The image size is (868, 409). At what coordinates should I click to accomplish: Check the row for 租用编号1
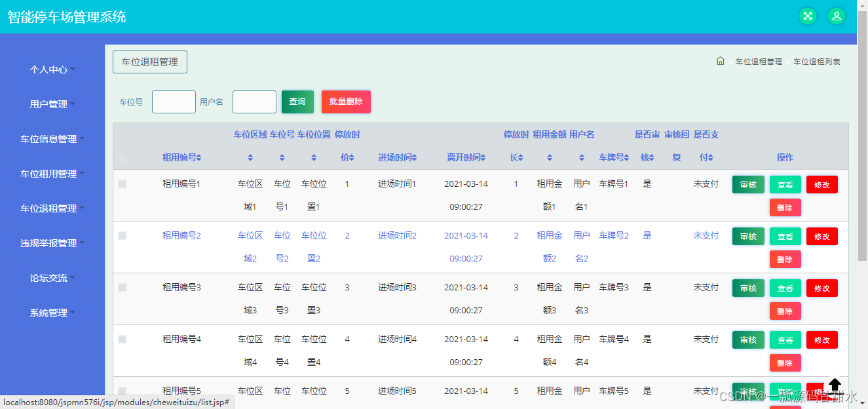[123, 184]
